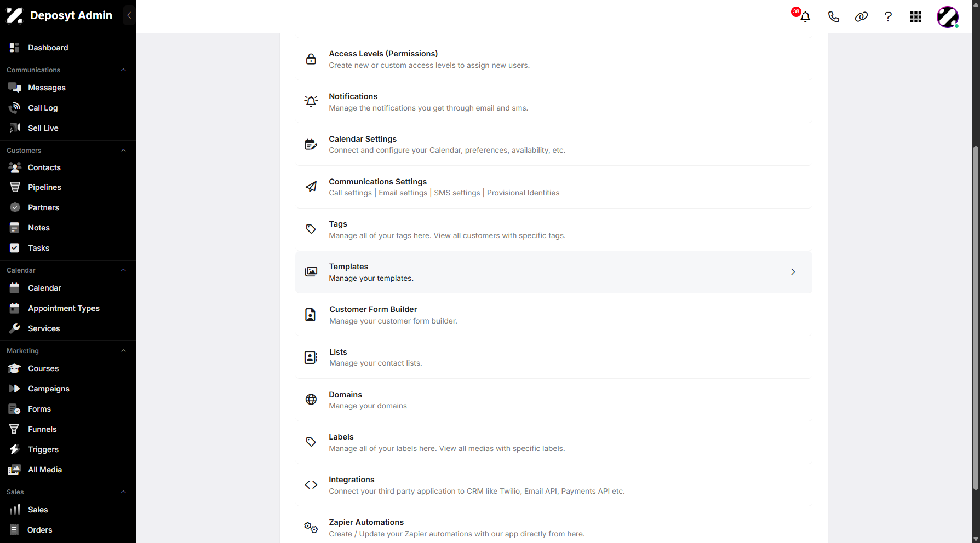Click the Labels tag icon
Screen dimensions: 980x543
click(x=311, y=442)
